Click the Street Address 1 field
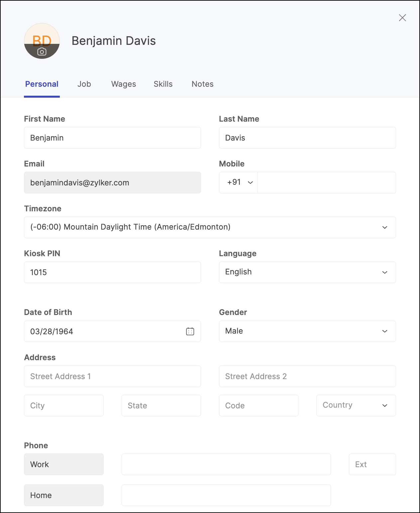The height and width of the screenshot is (513, 420). tap(112, 376)
